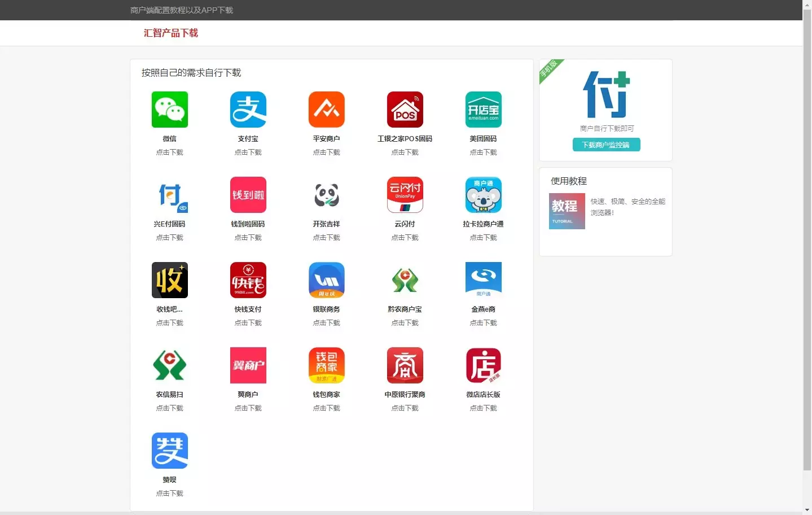The image size is (812, 515).
Task: Click the 银联商务 name label
Action: [x=326, y=309]
